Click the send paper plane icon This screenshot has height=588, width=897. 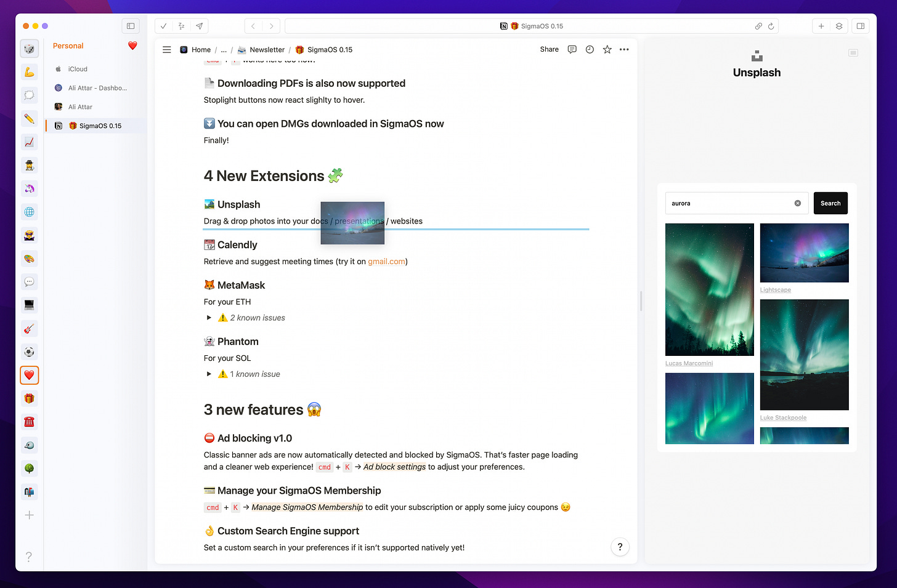click(199, 26)
